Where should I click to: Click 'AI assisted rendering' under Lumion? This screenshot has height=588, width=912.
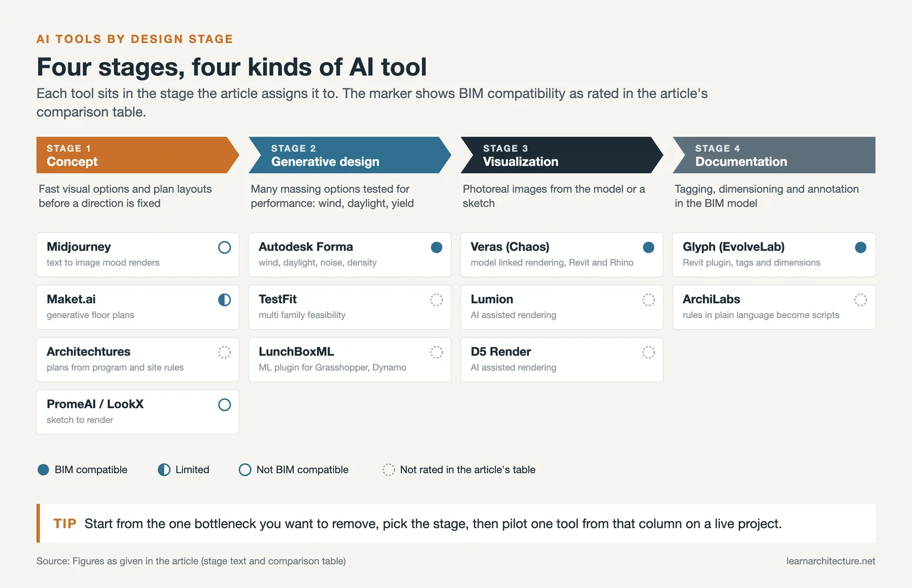click(x=514, y=315)
